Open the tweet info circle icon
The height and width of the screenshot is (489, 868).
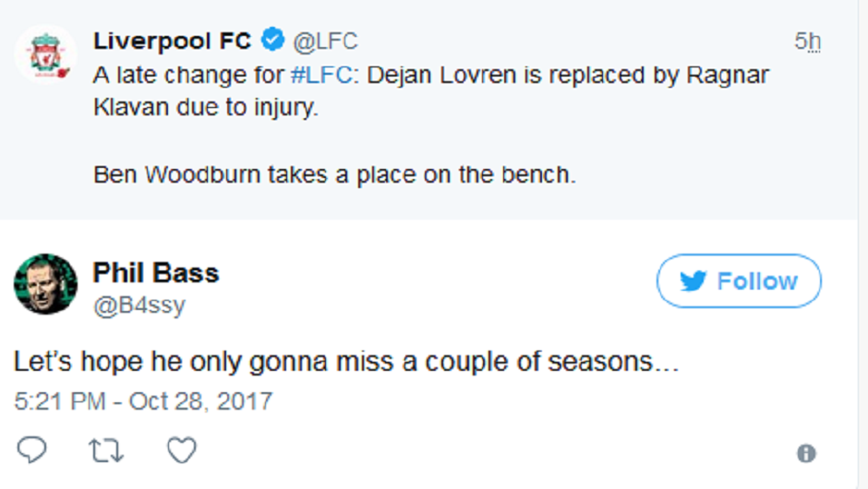pos(806,453)
